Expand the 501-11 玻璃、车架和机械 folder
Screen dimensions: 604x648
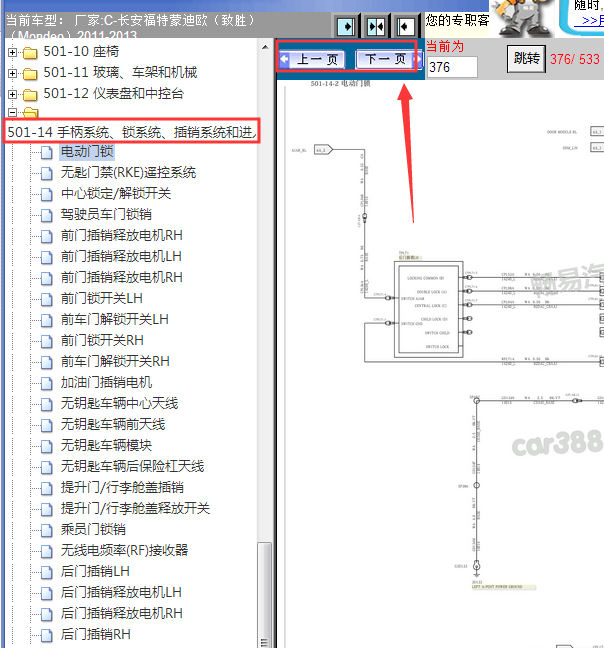[12, 74]
